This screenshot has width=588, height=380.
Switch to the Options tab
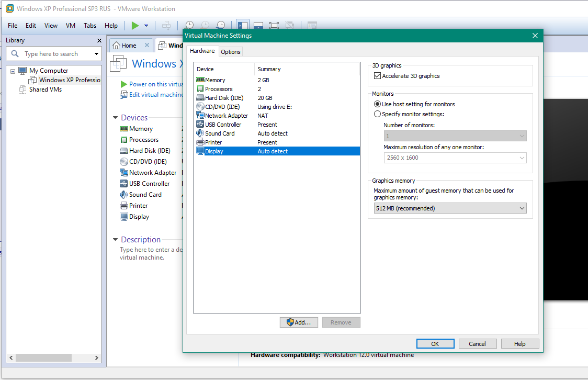click(231, 52)
